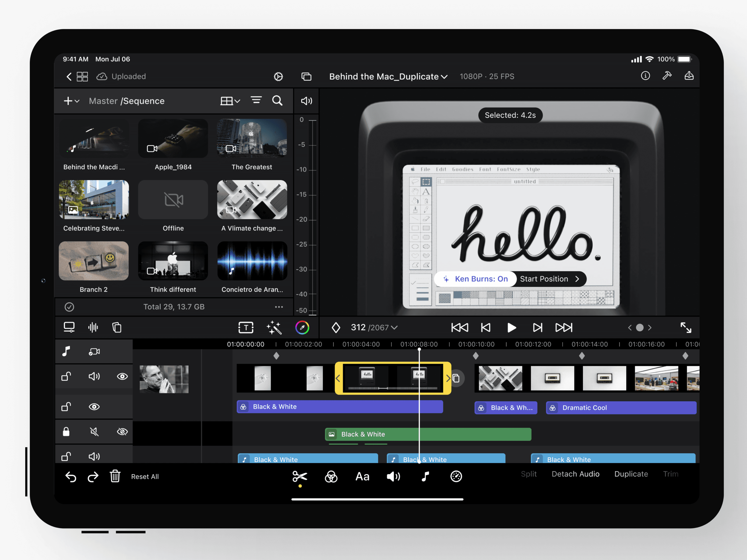Click Reset All

[145, 477]
